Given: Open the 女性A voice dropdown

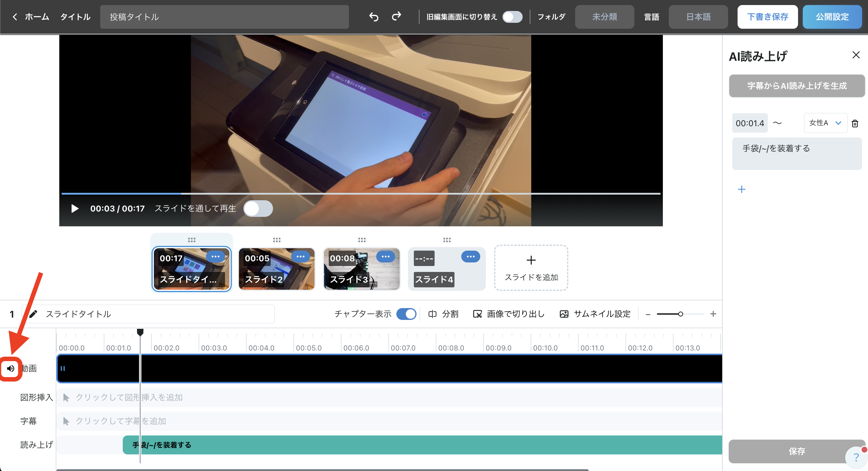Looking at the screenshot, I should pyautogui.click(x=825, y=123).
